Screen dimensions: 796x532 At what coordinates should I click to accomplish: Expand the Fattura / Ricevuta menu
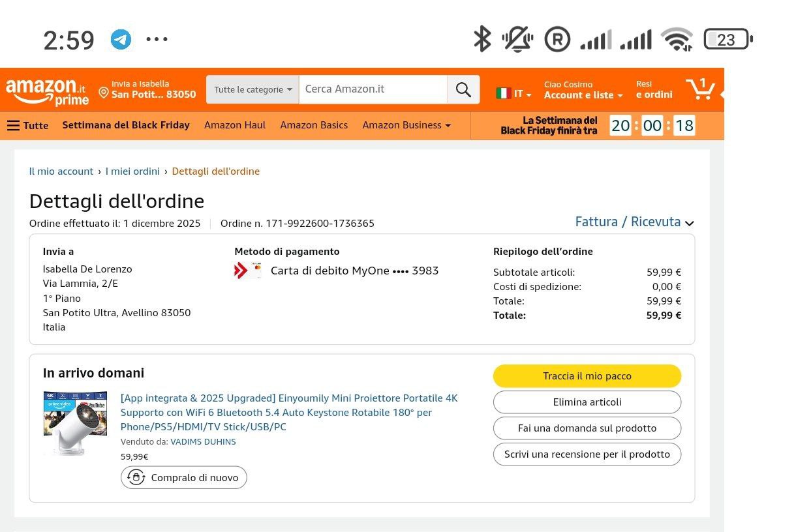[x=634, y=222]
